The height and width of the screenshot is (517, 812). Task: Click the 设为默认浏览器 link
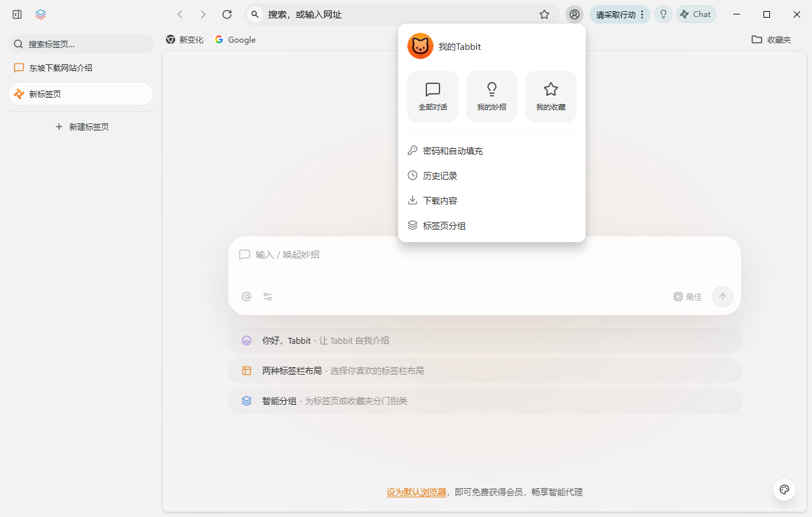point(416,491)
